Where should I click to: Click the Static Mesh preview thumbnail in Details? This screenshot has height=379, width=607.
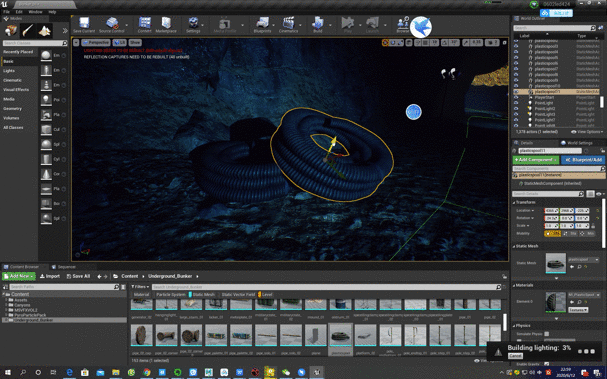click(x=556, y=263)
